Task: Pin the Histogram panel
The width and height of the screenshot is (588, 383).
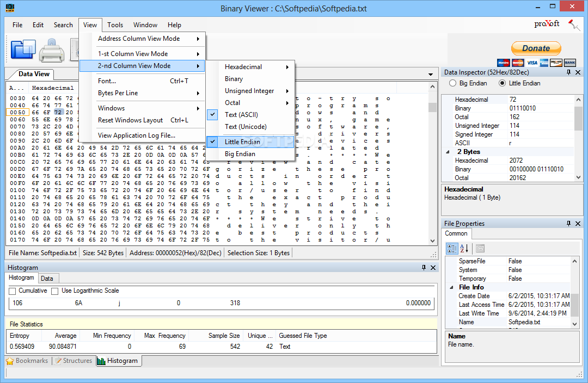Action: [x=424, y=268]
